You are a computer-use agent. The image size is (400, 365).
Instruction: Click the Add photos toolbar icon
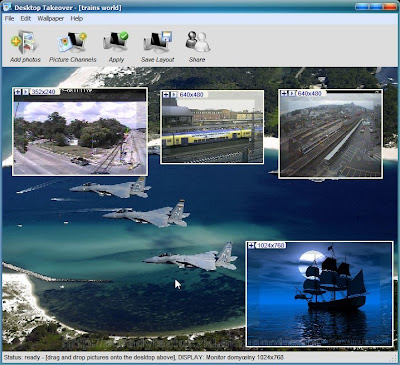(x=25, y=47)
